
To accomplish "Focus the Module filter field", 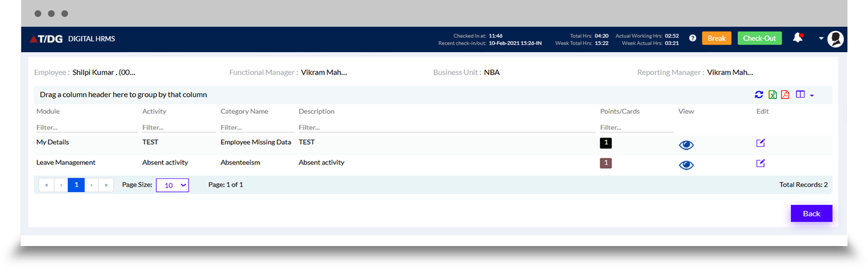I will pos(87,127).
